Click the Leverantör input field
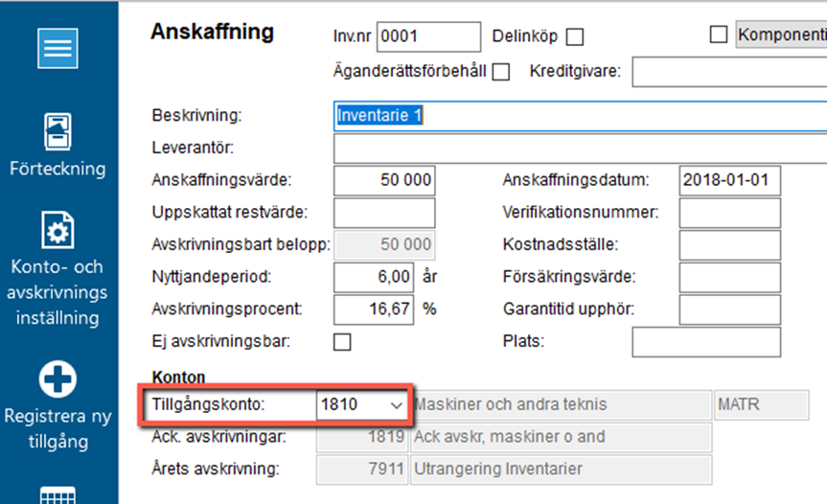827x504 pixels. coord(580,149)
